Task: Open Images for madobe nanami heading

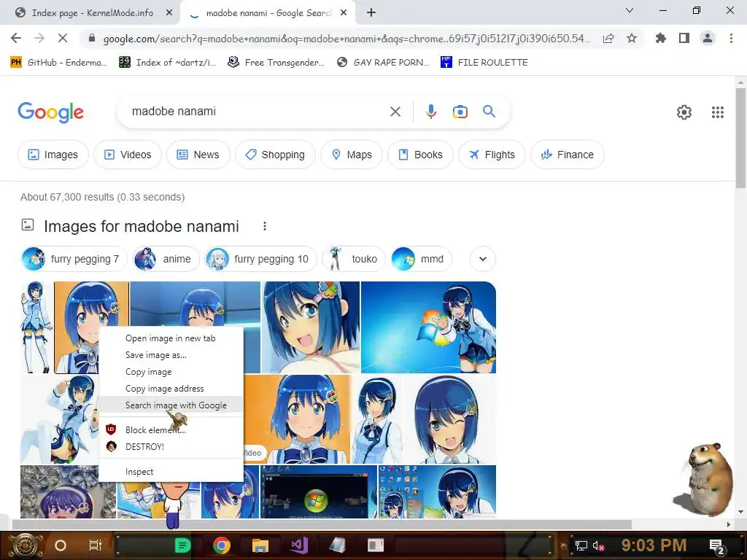Action: pyautogui.click(x=141, y=226)
